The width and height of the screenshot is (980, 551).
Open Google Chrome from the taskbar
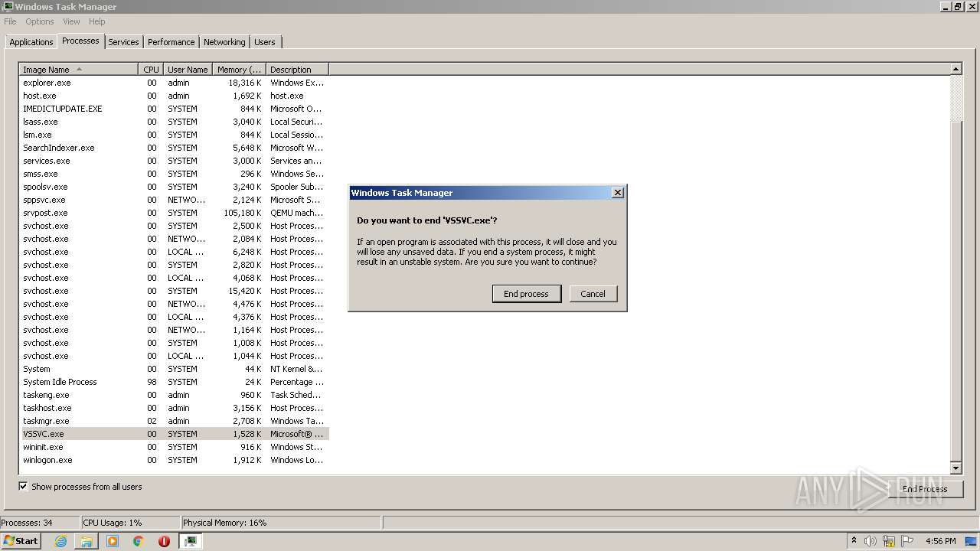click(x=139, y=541)
